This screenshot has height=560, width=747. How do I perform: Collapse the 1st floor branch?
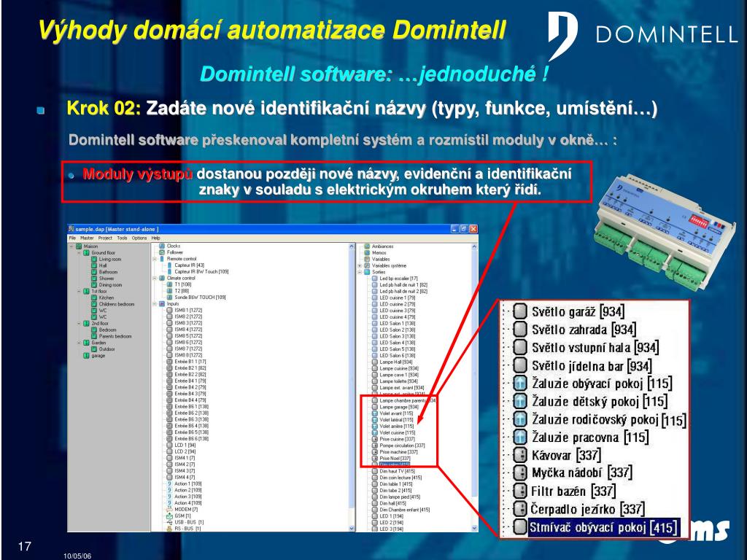[79, 291]
